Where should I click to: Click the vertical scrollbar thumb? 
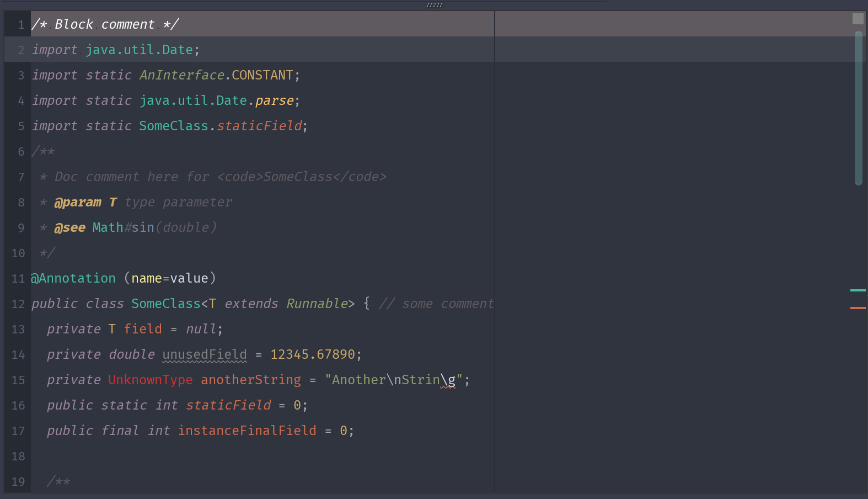click(x=858, y=108)
